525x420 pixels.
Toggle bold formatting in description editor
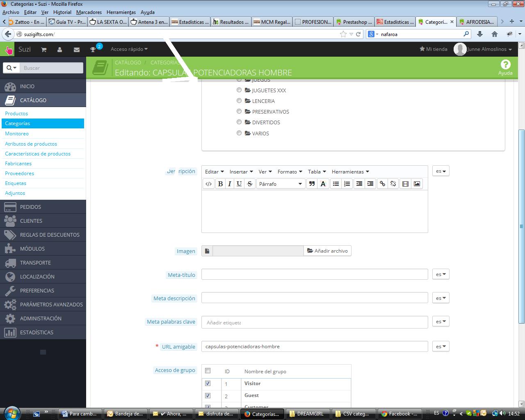click(220, 184)
